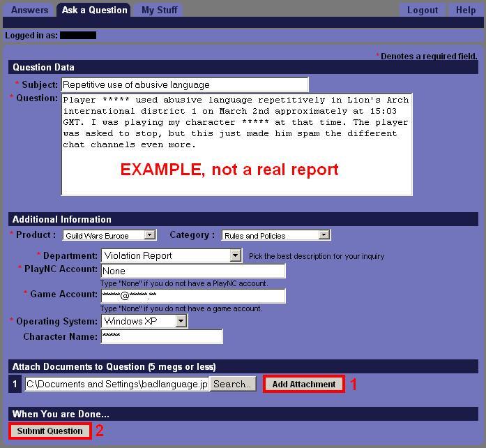Select the Ask a Question tab
Viewport: 486px width, 448px height.
pyautogui.click(x=94, y=10)
